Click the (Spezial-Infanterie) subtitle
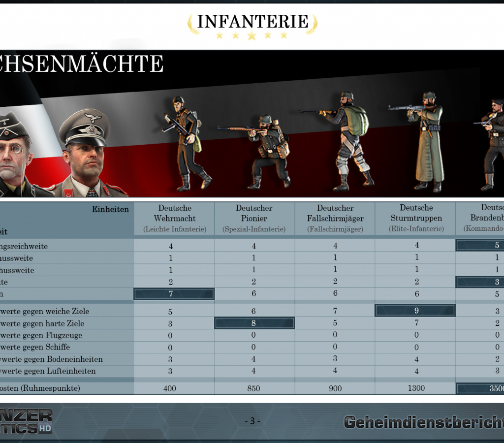Image resolution: width=504 pixels, height=443 pixels. click(x=254, y=229)
